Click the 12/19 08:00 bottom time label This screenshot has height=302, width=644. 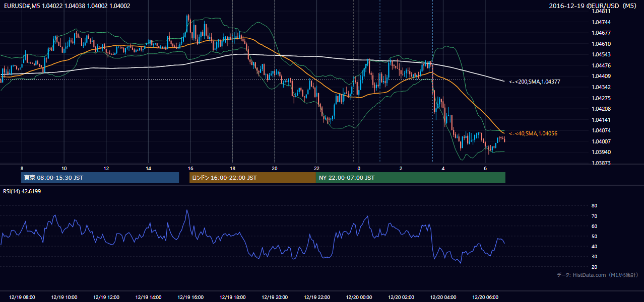click(22, 297)
